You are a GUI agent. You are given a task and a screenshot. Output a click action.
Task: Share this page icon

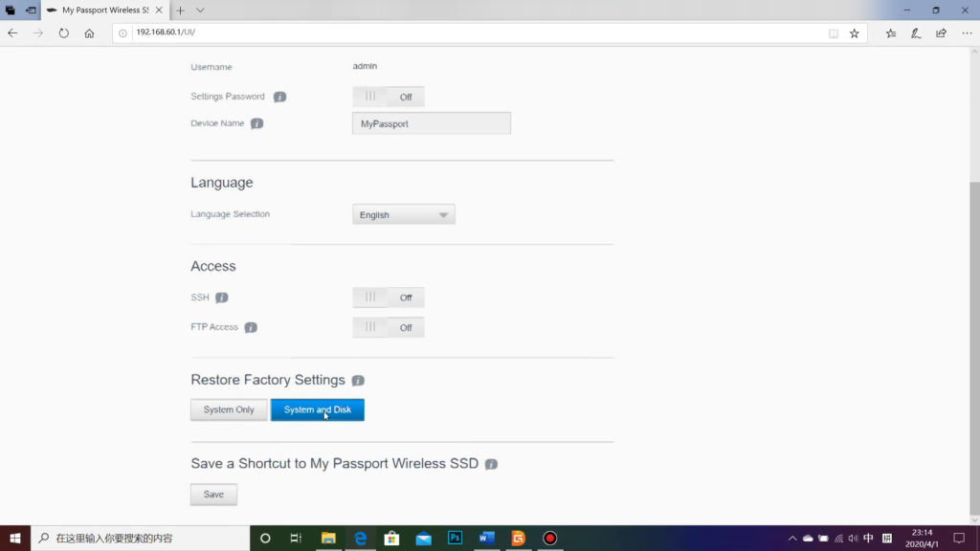click(x=942, y=33)
